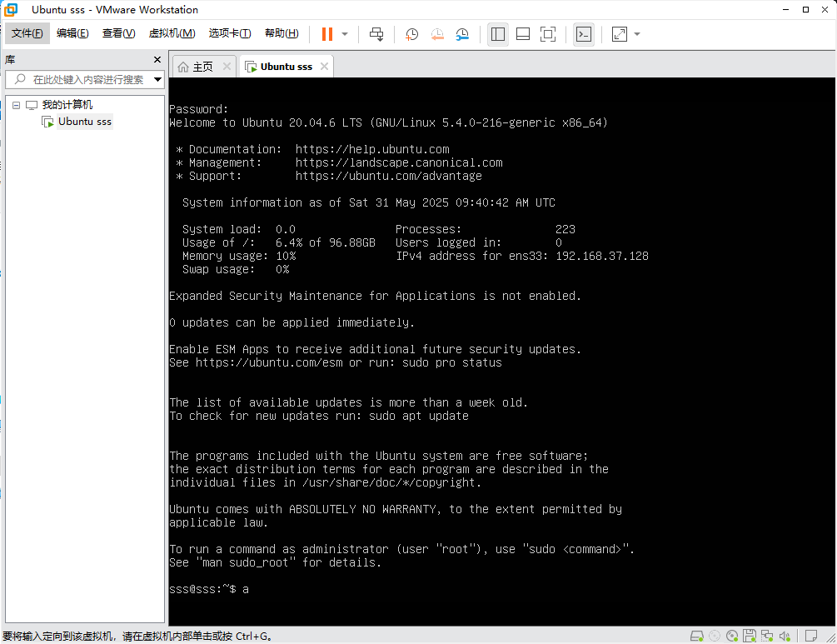Click the VMware Workstation title bar icon
Viewport: 837px width, 644px height.
pyautogui.click(x=11, y=10)
